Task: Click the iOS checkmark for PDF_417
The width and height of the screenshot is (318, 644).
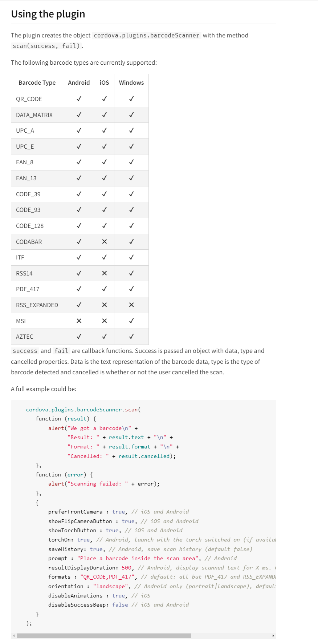Action: click(105, 289)
